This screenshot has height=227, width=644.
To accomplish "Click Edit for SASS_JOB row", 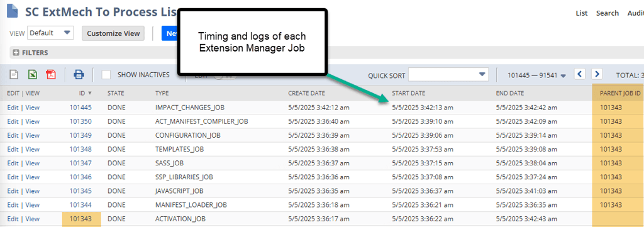I will click(13, 163).
